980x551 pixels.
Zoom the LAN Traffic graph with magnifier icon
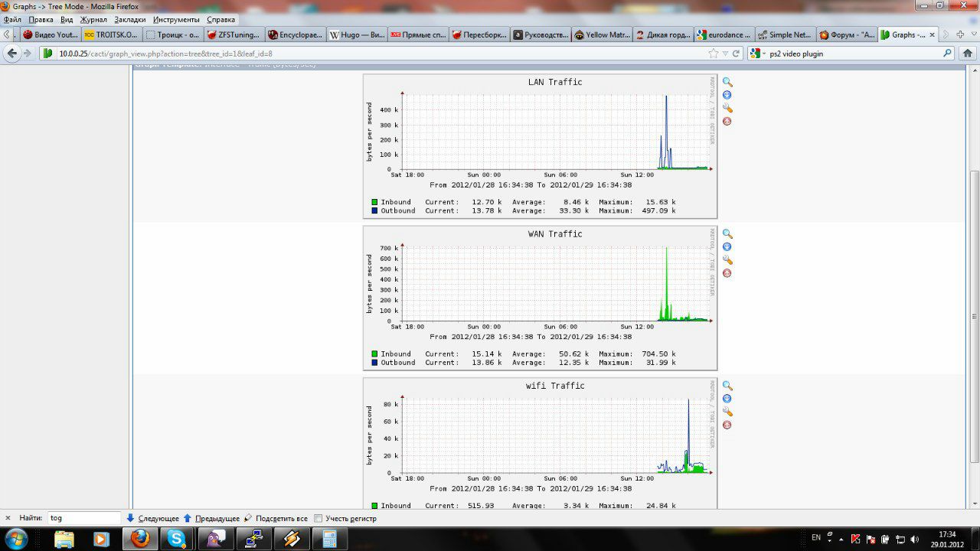tap(727, 82)
